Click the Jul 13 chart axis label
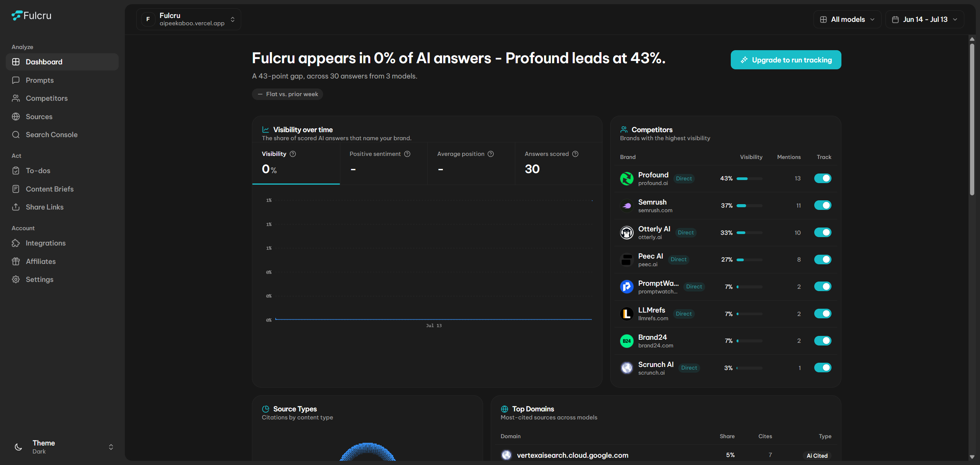Image resolution: width=980 pixels, height=465 pixels. pos(434,326)
